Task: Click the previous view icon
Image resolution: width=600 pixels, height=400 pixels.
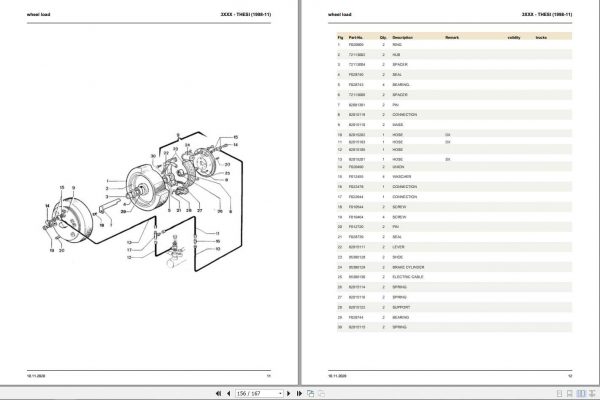Action: point(310,393)
